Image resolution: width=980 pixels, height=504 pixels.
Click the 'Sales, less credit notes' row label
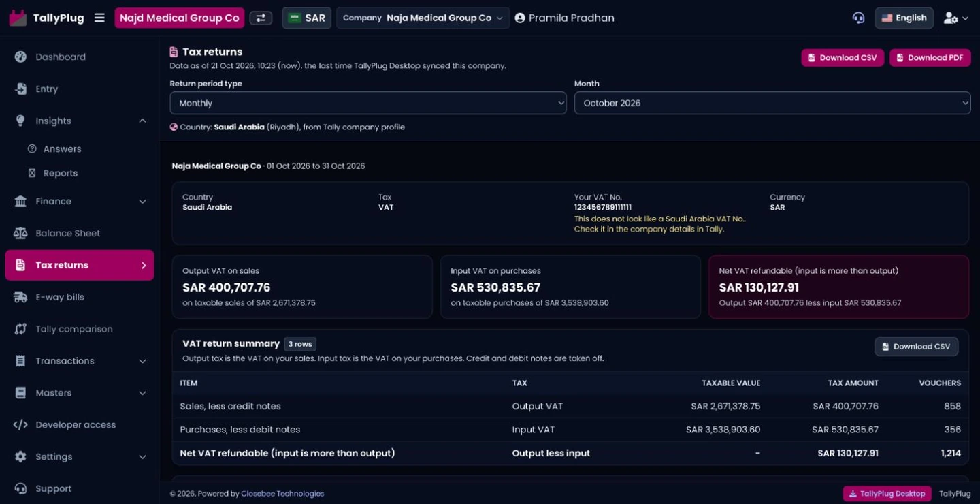point(230,406)
